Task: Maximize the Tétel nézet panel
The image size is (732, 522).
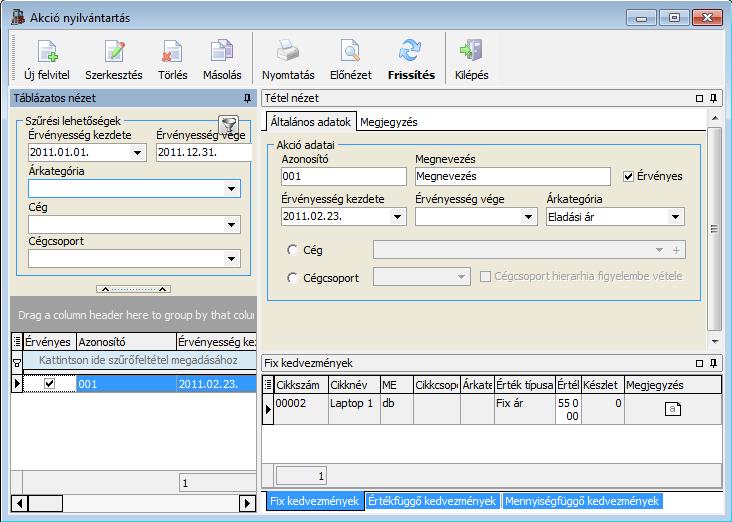Action: [x=699, y=98]
